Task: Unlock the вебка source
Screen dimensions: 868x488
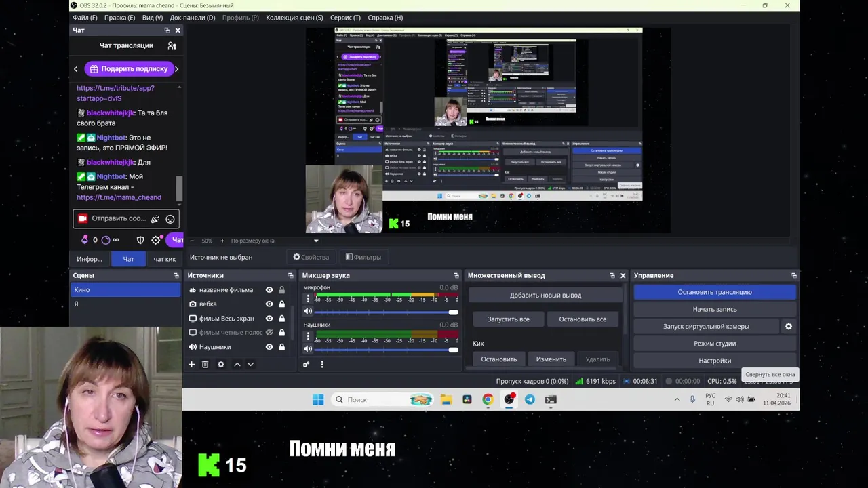Action: click(281, 304)
